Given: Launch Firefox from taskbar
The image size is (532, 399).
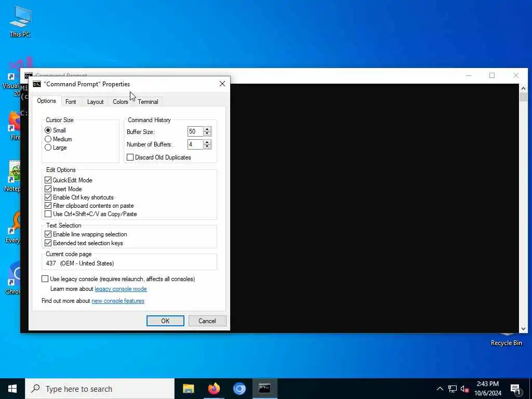Looking at the screenshot, I should click(214, 389).
